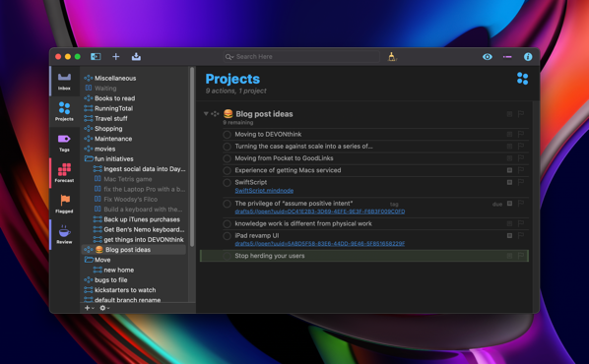Screen dimensions: 589x364
Task: Click the sidebar vertical scrollbar
Action: click(192, 156)
